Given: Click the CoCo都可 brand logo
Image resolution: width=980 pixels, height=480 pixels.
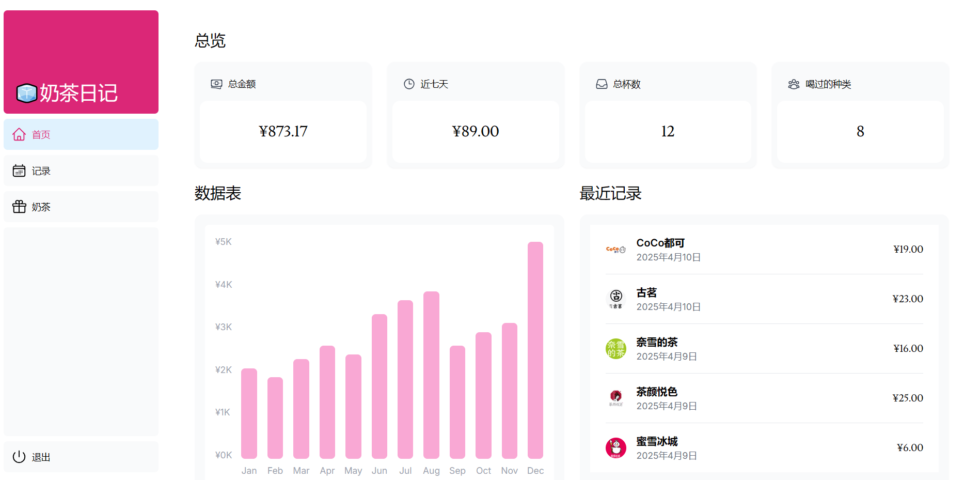Looking at the screenshot, I should click(x=615, y=250).
